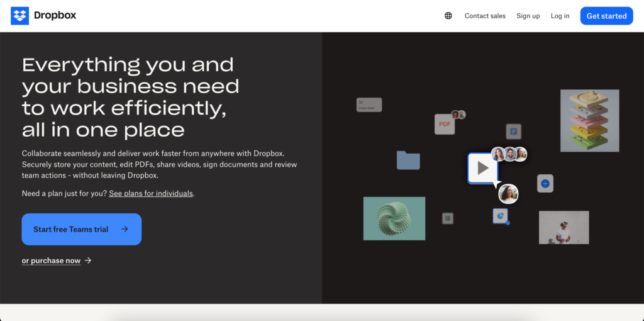
Task: Open the VR headset person thumbnail
Action: [564, 227]
